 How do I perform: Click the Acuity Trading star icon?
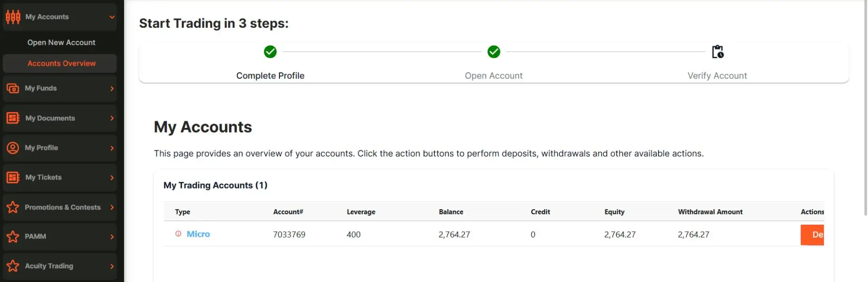tap(13, 266)
